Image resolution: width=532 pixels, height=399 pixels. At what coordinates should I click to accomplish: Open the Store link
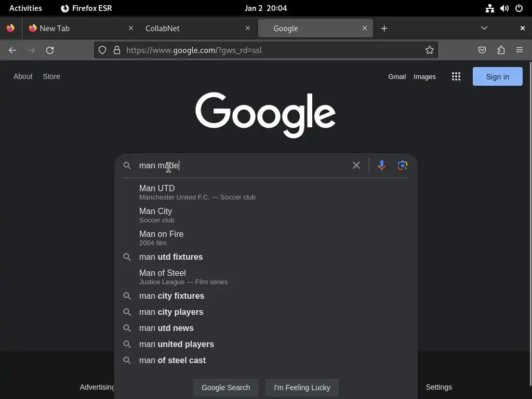51,76
